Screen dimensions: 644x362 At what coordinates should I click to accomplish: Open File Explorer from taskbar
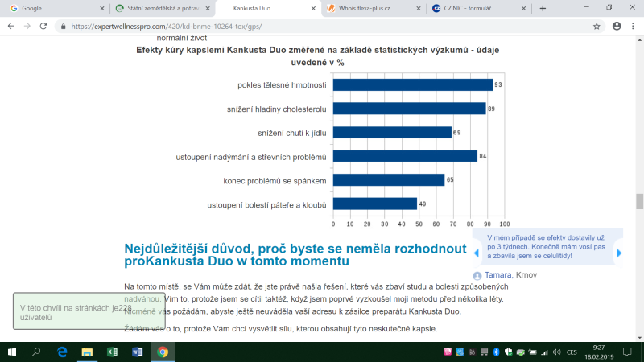coord(87,352)
